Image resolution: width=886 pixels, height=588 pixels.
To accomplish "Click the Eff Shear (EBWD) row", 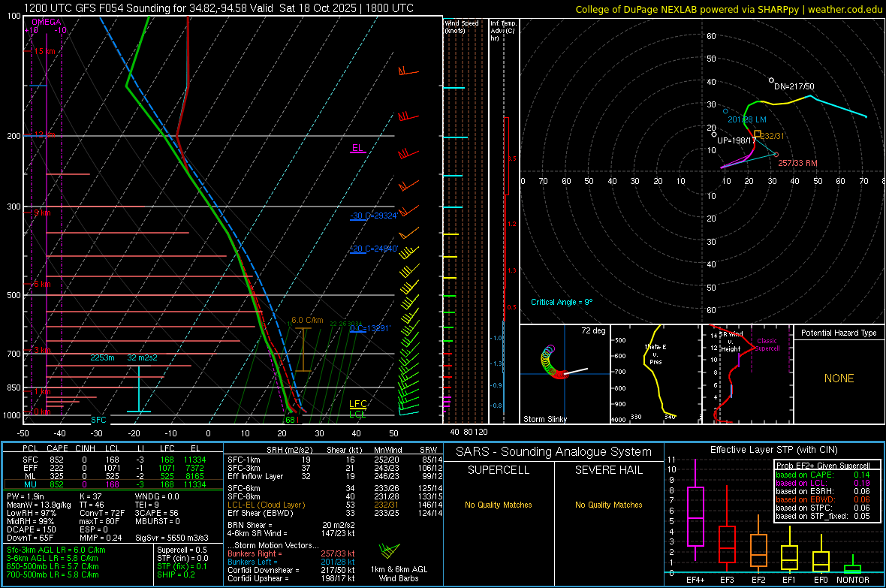I will [x=336, y=513].
